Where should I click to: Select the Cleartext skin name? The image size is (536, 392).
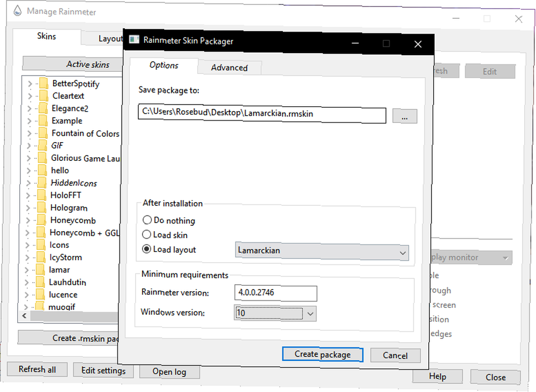click(x=68, y=96)
